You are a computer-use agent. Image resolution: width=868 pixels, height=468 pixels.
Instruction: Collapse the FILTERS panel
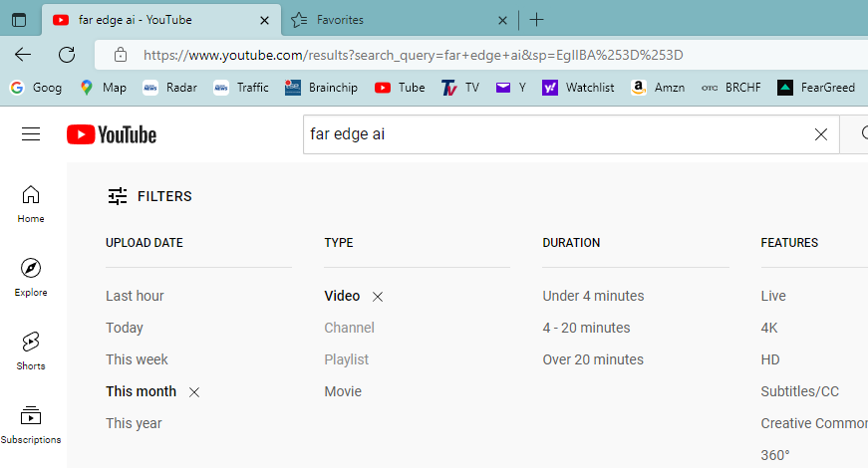149,196
